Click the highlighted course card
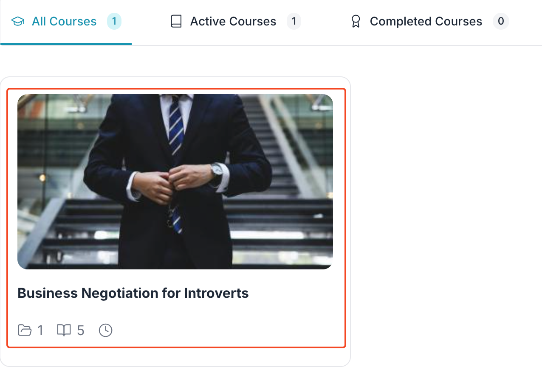The width and height of the screenshot is (542, 392). click(x=176, y=218)
